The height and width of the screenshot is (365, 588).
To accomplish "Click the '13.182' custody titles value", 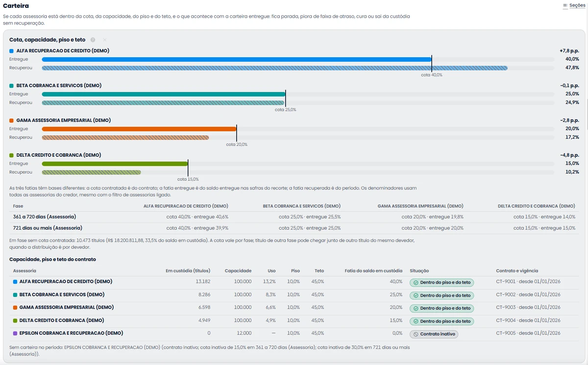I will [x=203, y=282].
